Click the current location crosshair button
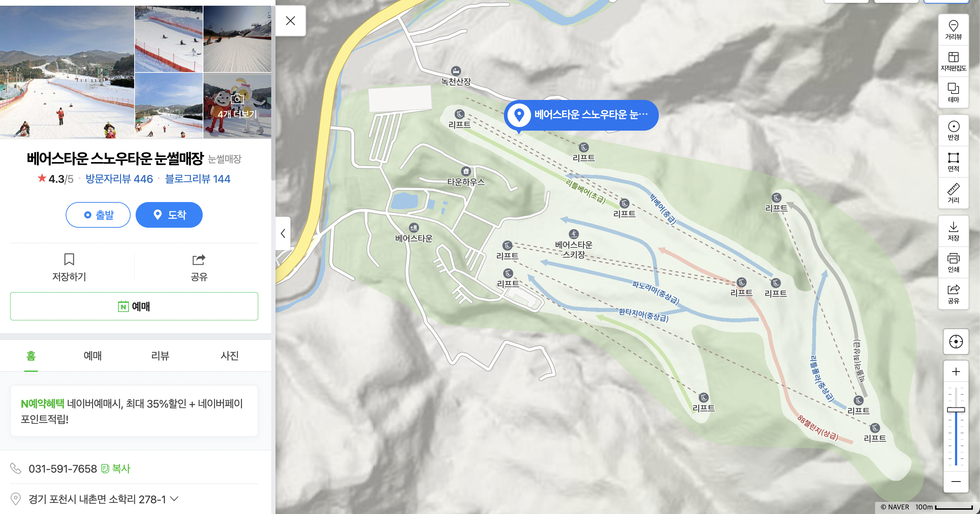Image resolution: width=980 pixels, height=514 pixels. coord(956,342)
